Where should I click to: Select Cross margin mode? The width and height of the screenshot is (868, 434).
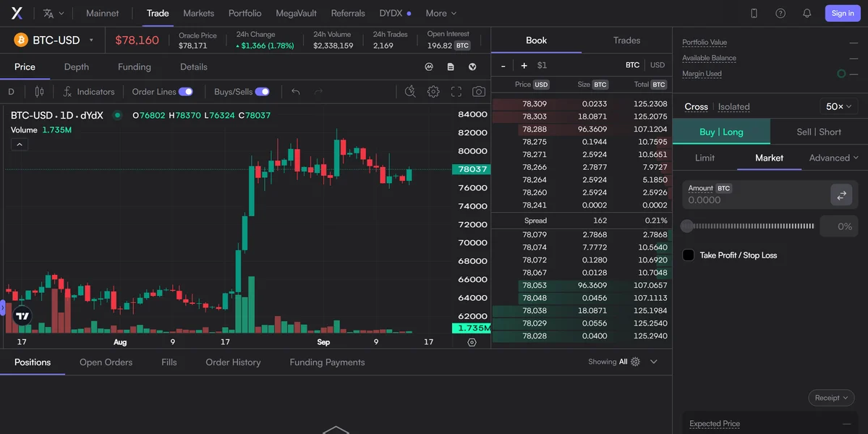coord(697,106)
